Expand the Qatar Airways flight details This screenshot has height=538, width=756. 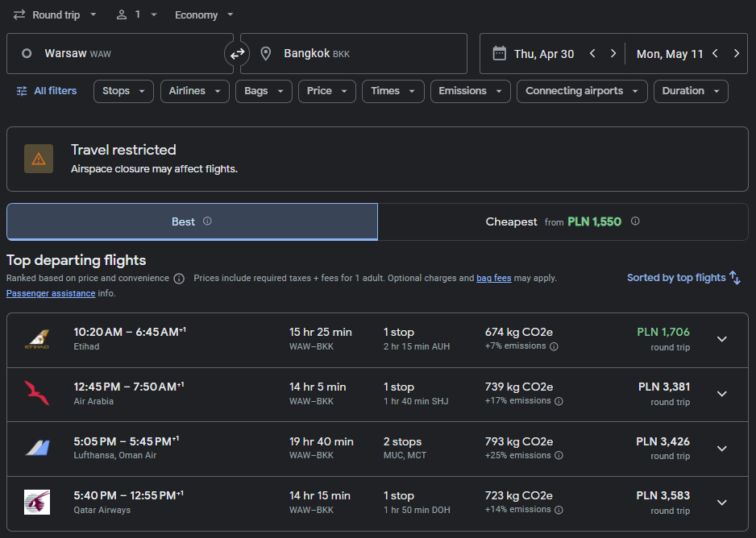[x=722, y=503]
